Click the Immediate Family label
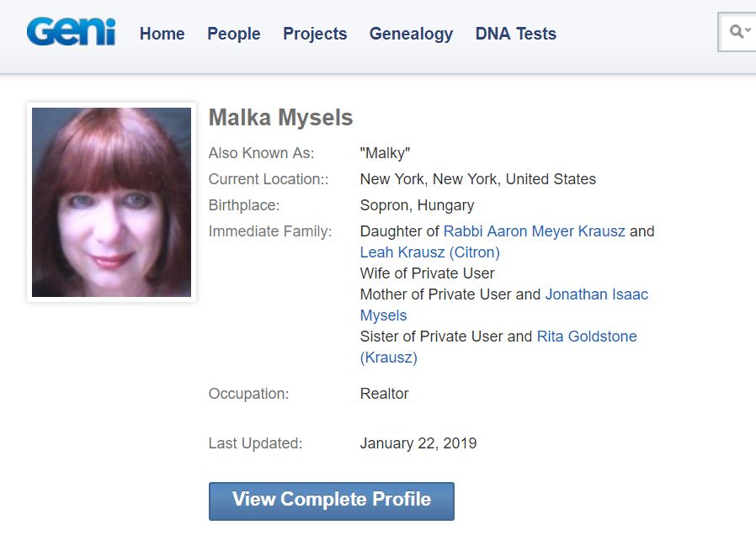756x546 pixels. (269, 231)
